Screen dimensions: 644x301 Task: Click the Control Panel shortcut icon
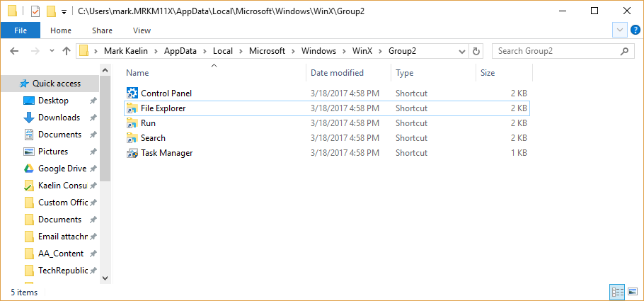[x=132, y=93]
